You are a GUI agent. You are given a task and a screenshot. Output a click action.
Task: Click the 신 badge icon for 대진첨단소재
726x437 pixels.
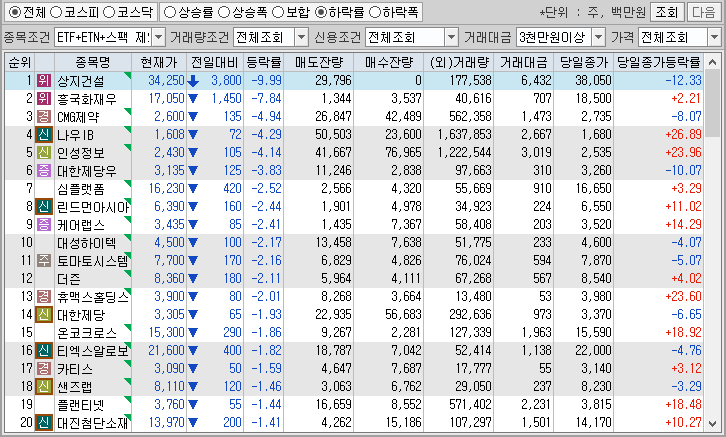pyautogui.click(x=44, y=422)
